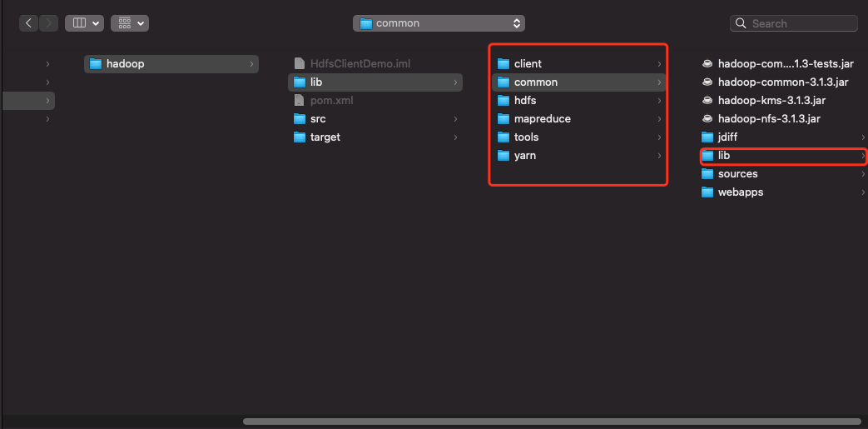Image resolution: width=868 pixels, height=429 pixels.
Task: Expand the client folder chevron
Action: coord(659,64)
